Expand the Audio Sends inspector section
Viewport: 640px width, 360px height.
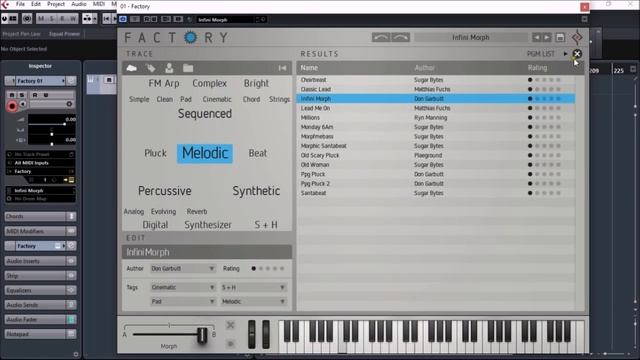click(40, 305)
